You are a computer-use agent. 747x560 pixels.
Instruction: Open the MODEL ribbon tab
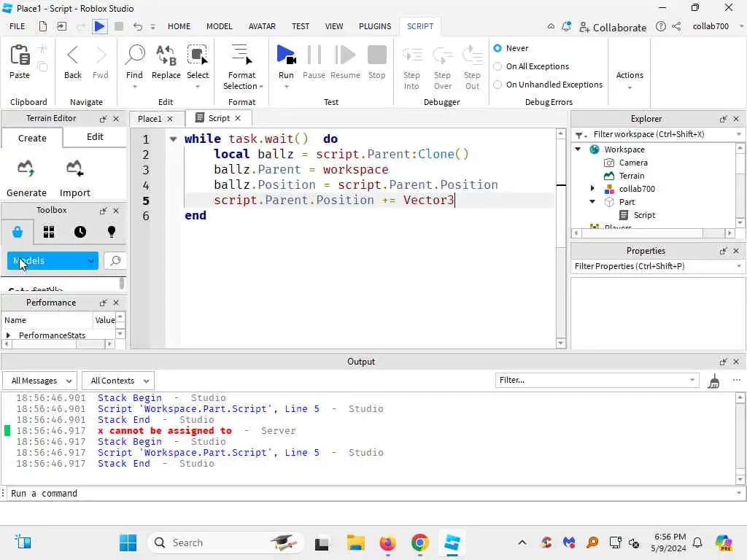(219, 26)
